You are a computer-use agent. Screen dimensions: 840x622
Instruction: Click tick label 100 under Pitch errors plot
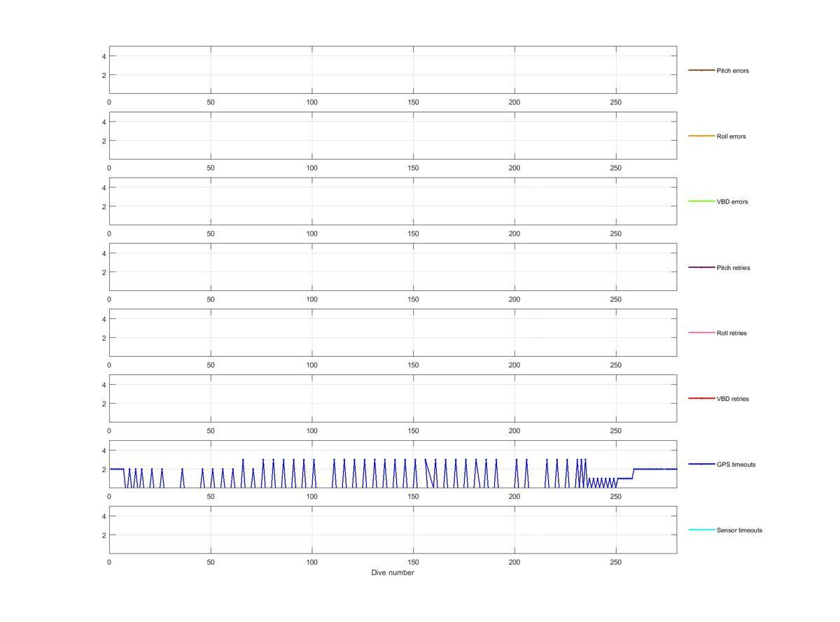point(312,102)
